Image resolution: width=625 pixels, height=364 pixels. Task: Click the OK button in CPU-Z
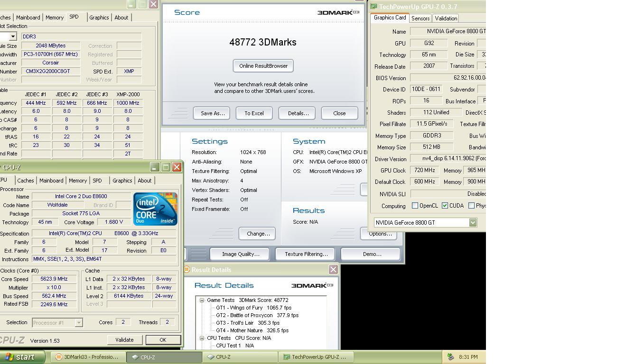[x=163, y=340]
